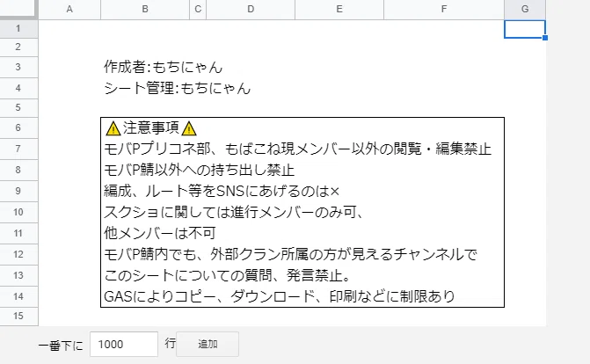
Task: Click the line モバPプリコネ部、もばこね現メンバー
Action: 297,149
